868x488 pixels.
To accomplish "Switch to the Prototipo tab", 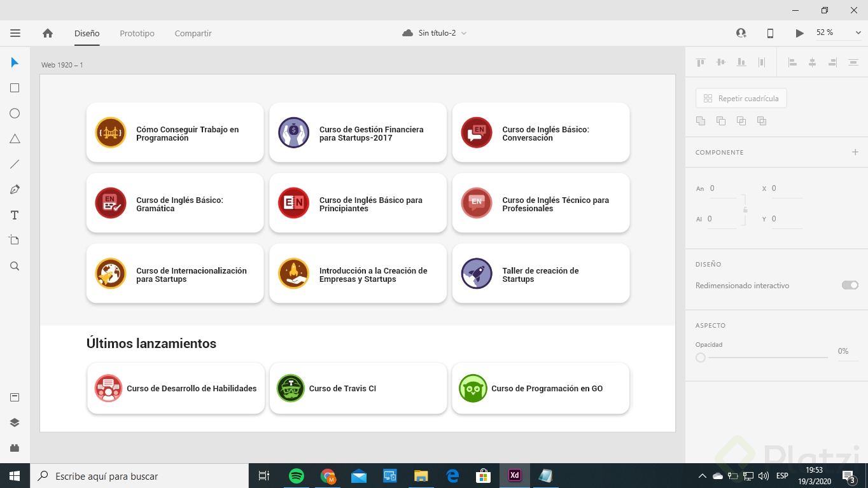I will pyautogui.click(x=137, y=33).
